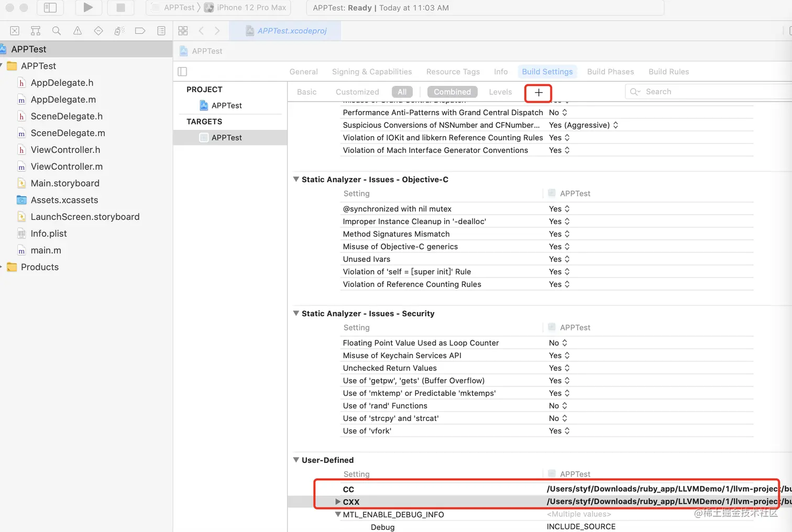The height and width of the screenshot is (532, 792).
Task: Select the @synchronized with nil mutex setting
Action: tap(397, 209)
